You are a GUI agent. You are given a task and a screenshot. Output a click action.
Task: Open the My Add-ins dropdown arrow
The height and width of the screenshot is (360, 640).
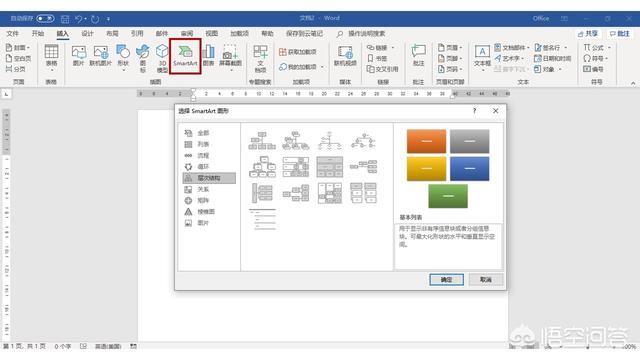click(x=322, y=67)
